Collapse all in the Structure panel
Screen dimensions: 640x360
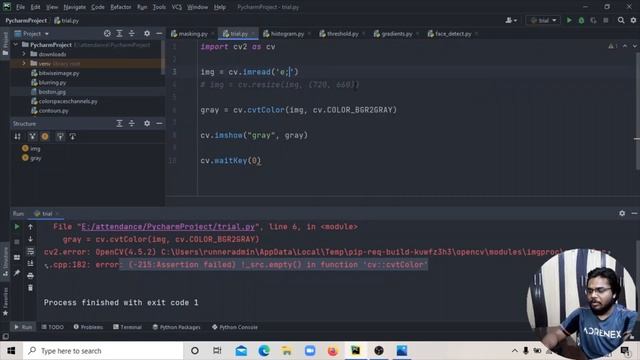tap(131, 123)
